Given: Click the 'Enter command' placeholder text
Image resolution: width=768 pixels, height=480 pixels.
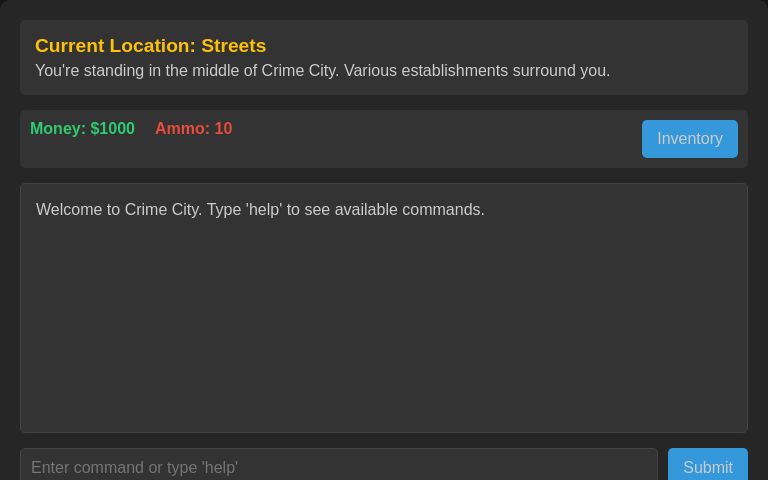Looking at the screenshot, I should point(134,468).
